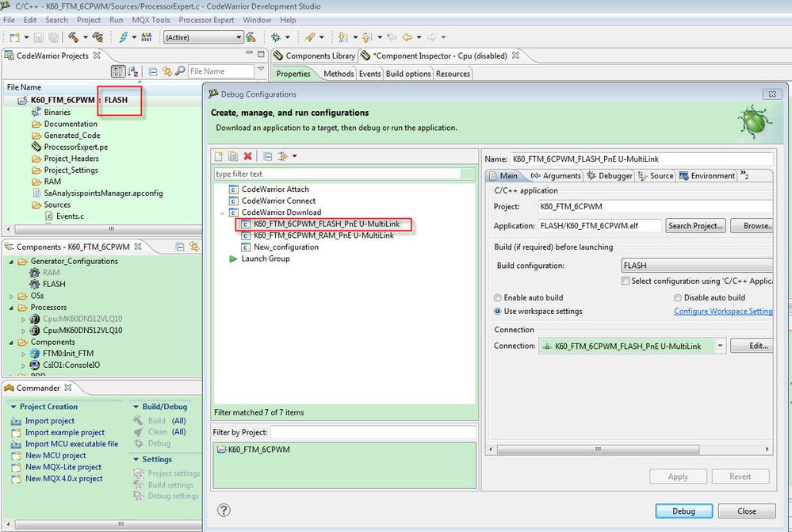Screen dimensions: 792x532
Task: Click the New wizard icon in main toolbar
Action: point(14,37)
